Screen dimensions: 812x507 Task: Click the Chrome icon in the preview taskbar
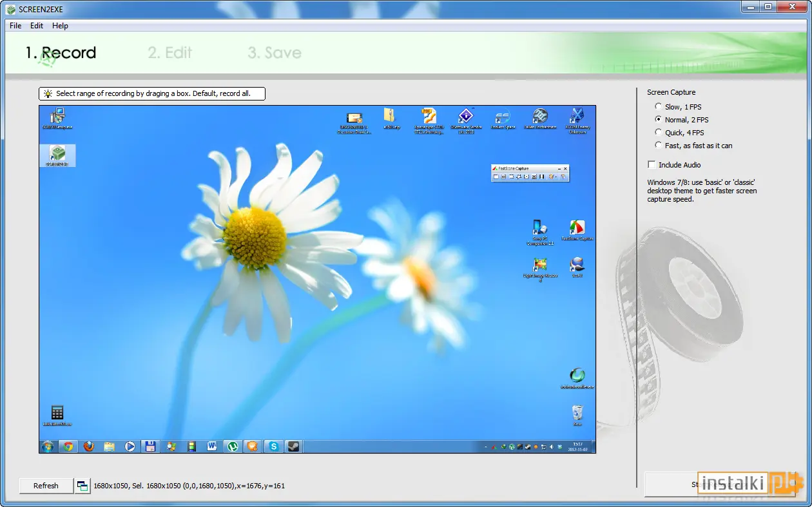(x=68, y=446)
